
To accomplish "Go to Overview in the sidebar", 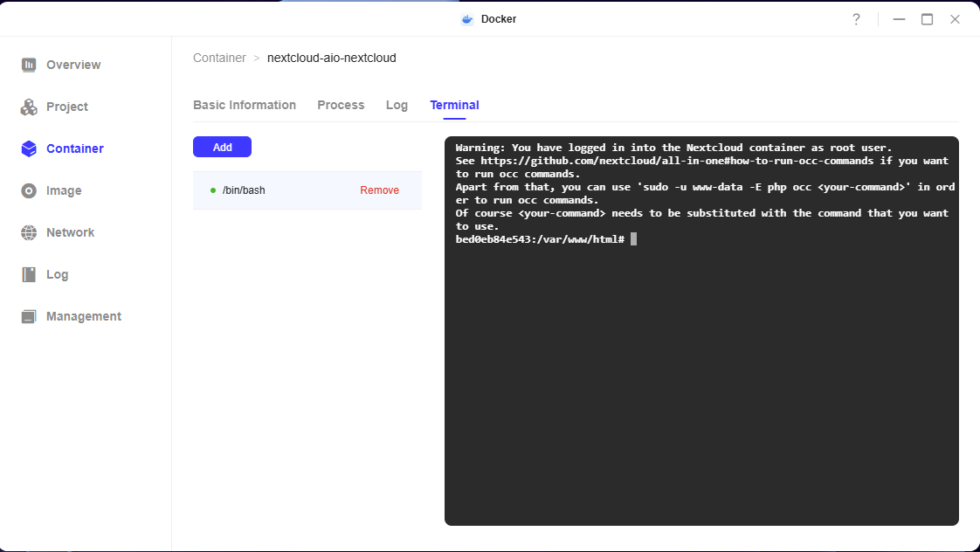I will click(x=73, y=65).
